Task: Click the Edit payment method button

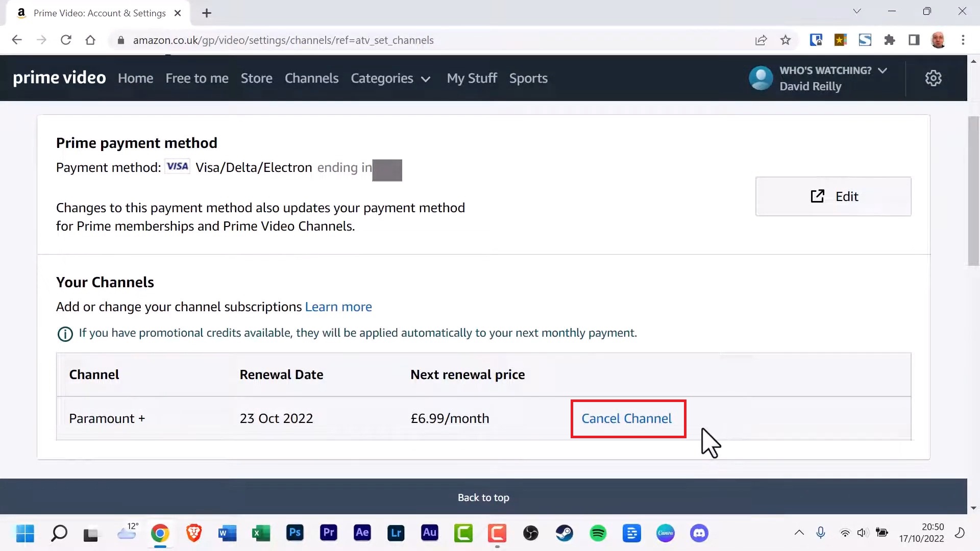Action: tap(833, 196)
